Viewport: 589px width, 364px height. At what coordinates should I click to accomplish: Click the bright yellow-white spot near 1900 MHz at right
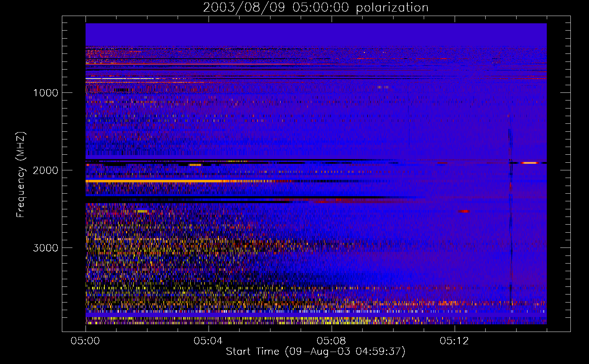pos(530,163)
